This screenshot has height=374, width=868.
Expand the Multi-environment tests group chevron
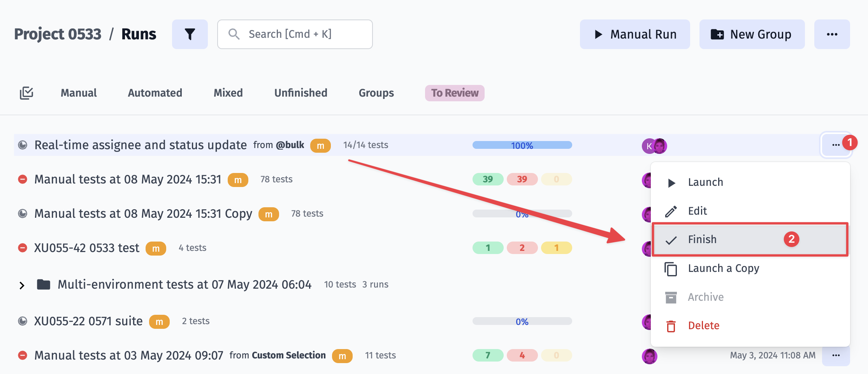click(22, 286)
